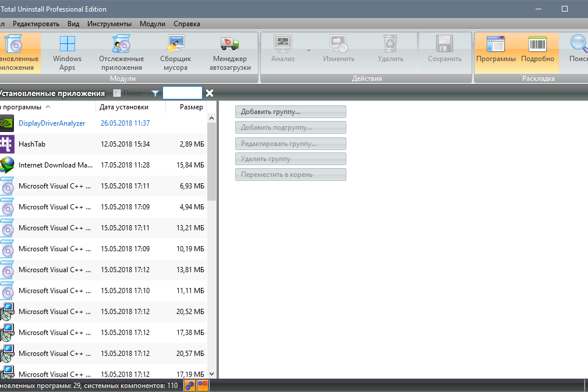This screenshot has height=392, width=588.
Task: Click the Анализ toolbar icon
Action: pos(283,44)
